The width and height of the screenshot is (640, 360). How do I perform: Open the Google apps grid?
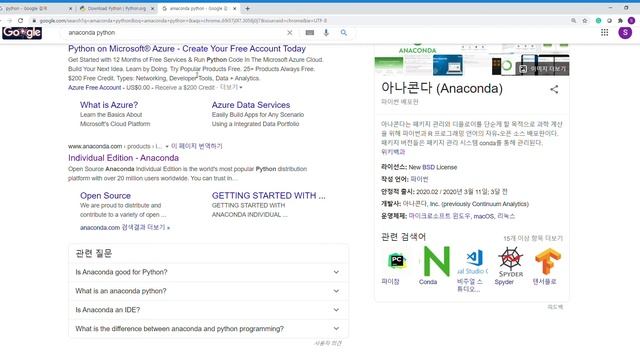604,33
